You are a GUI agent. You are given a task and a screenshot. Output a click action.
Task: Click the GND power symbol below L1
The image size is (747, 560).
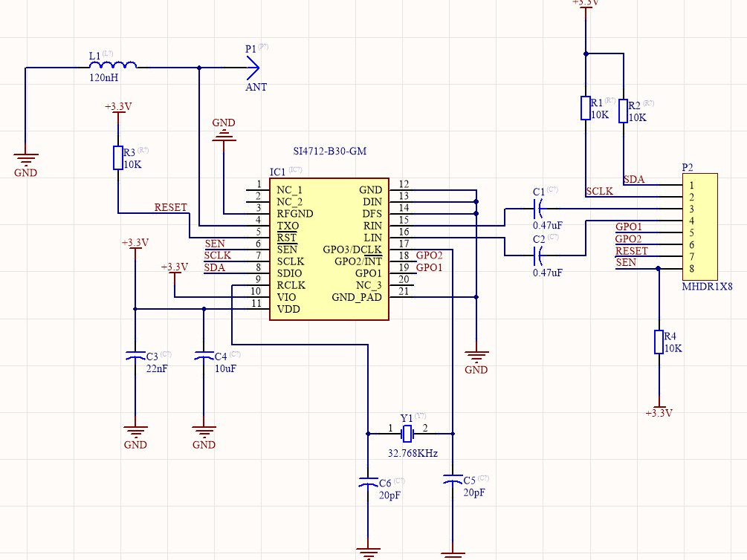coord(25,157)
